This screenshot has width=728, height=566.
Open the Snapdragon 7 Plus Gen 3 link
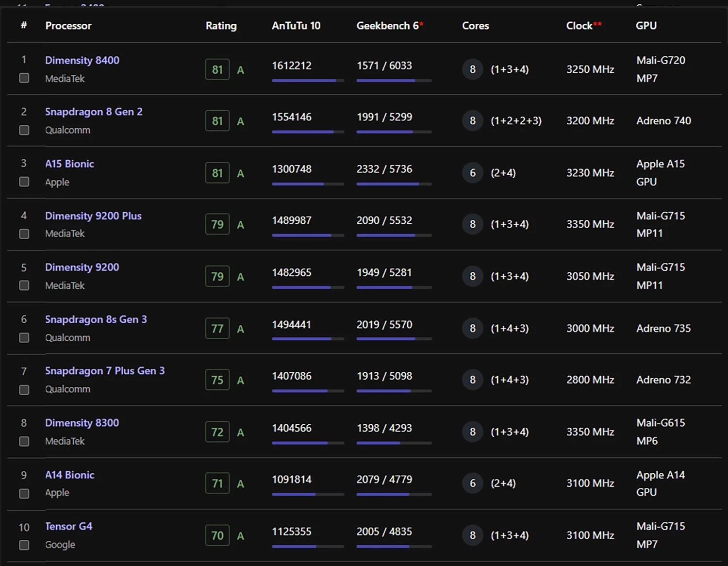point(105,371)
